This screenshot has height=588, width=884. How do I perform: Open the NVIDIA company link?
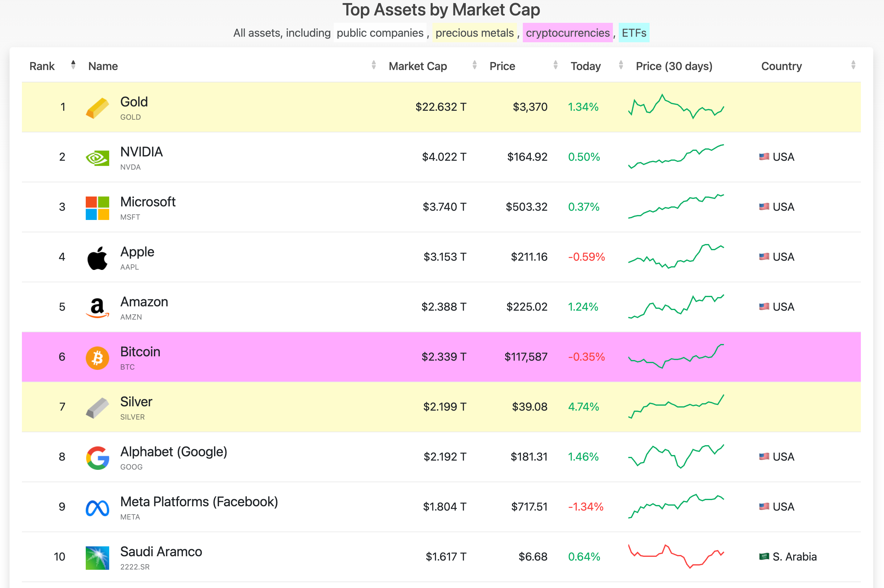[141, 152]
